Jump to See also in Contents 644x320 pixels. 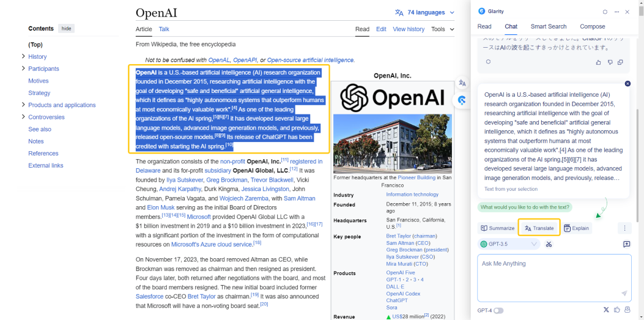(x=39, y=129)
